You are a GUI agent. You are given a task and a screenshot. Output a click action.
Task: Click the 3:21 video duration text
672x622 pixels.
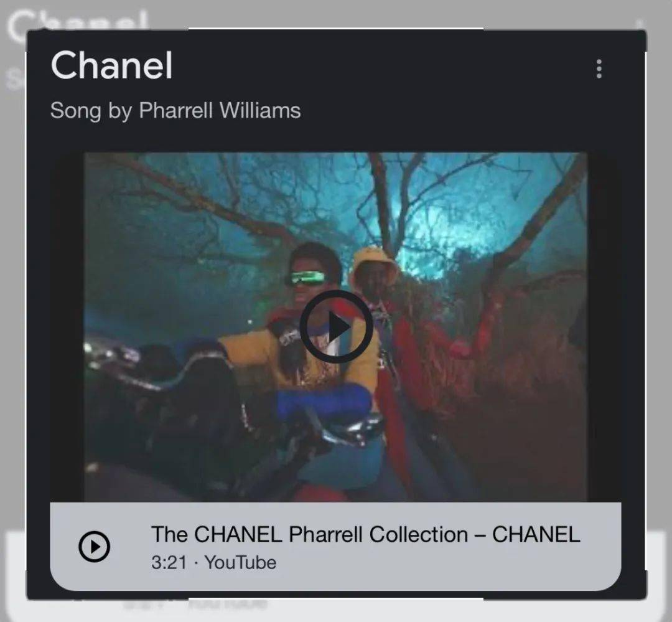[x=169, y=563]
